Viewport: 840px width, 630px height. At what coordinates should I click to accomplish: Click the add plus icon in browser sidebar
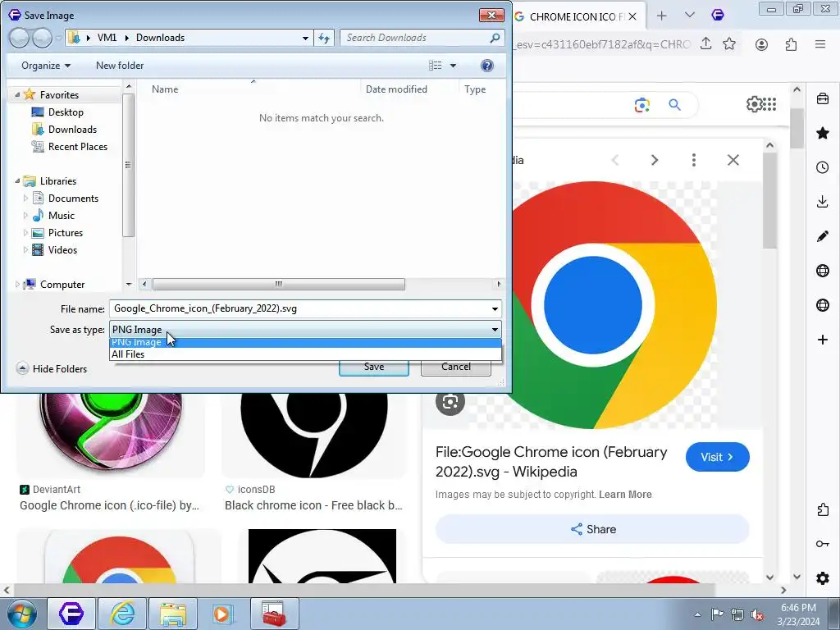[x=822, y=340]
